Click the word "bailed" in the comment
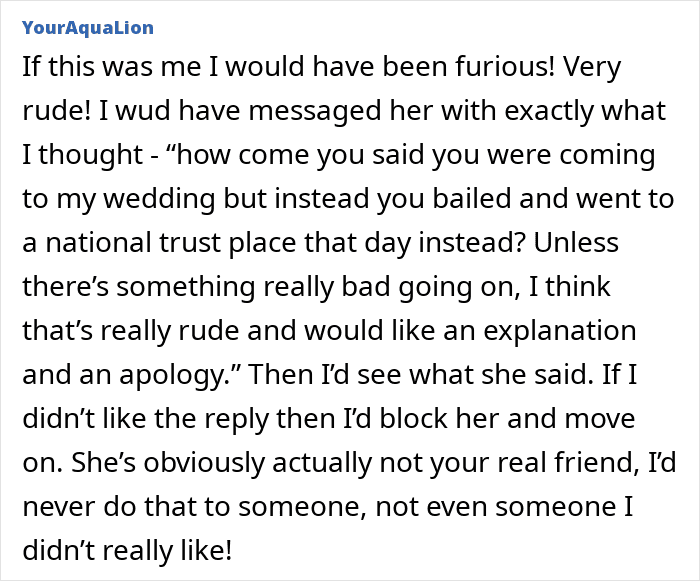700x581 pixels. coord(491,197)
